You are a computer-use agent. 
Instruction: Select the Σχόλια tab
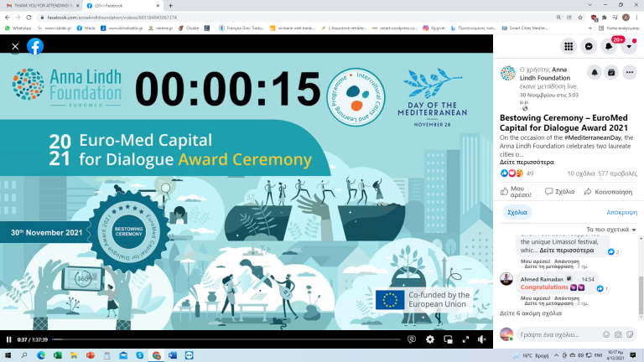517,213
